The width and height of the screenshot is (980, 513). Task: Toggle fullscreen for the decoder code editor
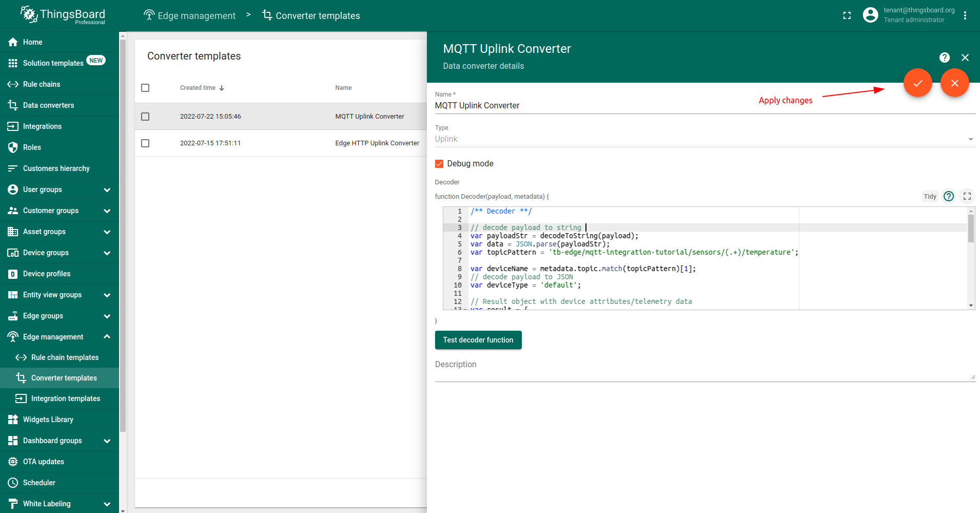(967, 196)
